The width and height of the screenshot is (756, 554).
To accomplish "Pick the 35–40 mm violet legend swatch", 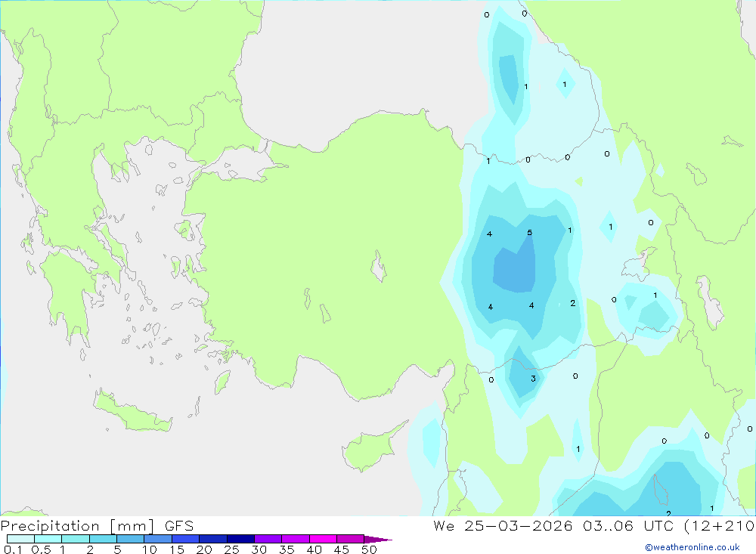I will (x=296, y=539).
